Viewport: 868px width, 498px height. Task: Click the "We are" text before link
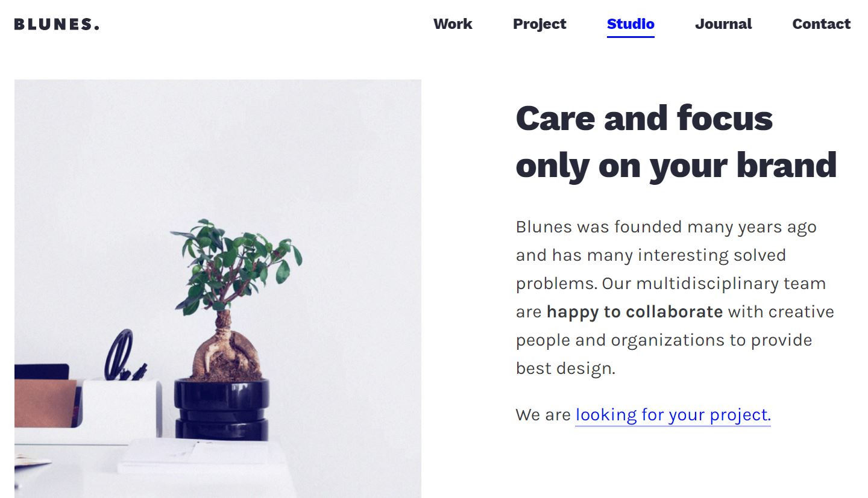pyautogui.click(x=542, y=415)
